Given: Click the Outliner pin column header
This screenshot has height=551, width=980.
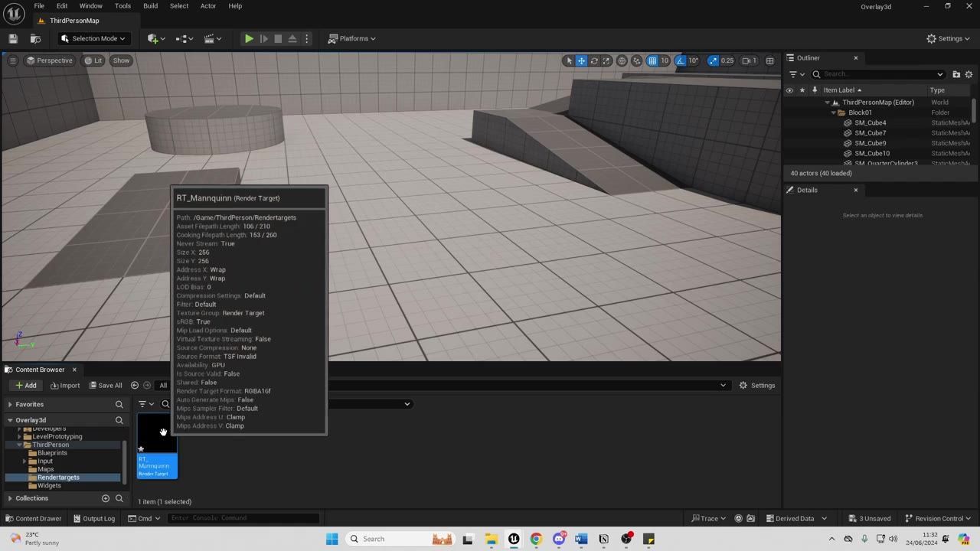Looking at the screenshot, I should tap(814, 90).
